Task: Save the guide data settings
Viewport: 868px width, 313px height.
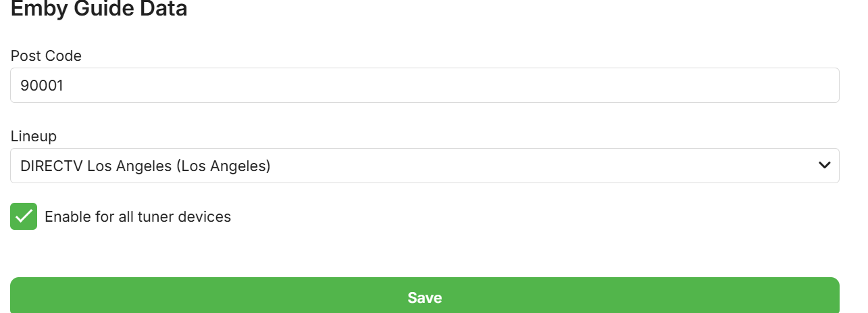Action: pyautogui.click(x=424, y=296)
